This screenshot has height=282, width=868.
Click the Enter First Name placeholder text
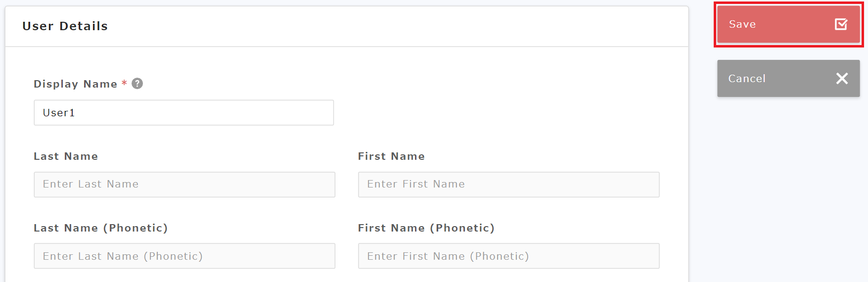point(415,185)
